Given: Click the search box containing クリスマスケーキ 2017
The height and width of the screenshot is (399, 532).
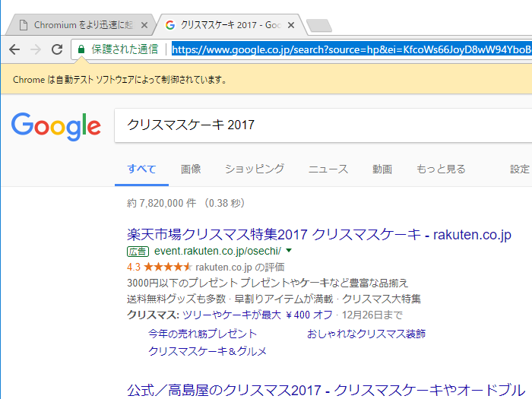Looking at the screenshot, I should click(323, 125).
